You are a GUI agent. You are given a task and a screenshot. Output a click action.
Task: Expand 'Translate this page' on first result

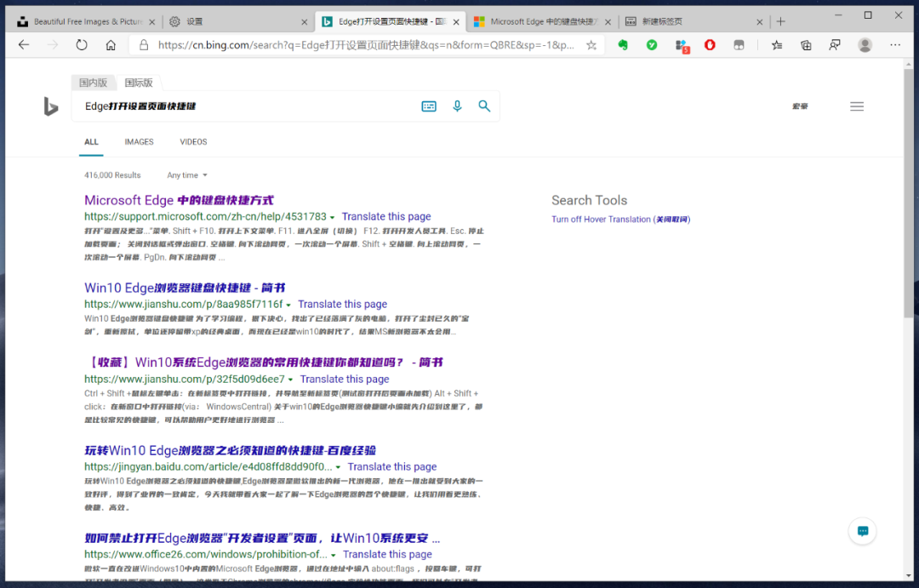[386, 216]
